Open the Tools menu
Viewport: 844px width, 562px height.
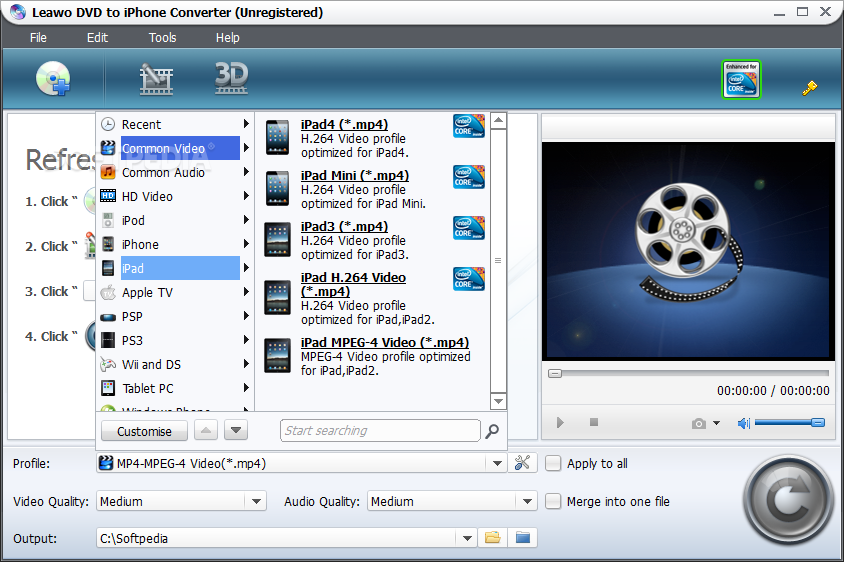163,38
